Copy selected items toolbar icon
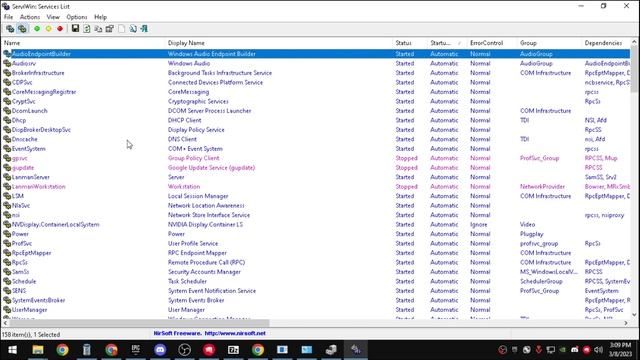 point(98,29)
